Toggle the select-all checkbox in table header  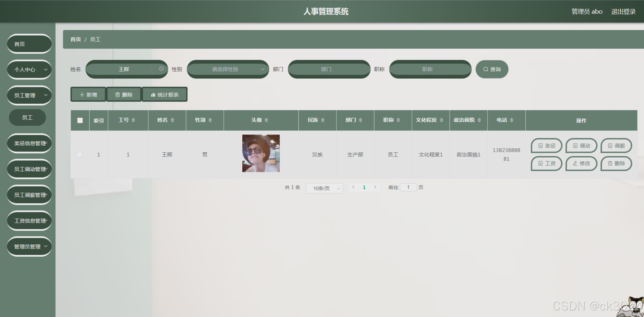[80, 120]
